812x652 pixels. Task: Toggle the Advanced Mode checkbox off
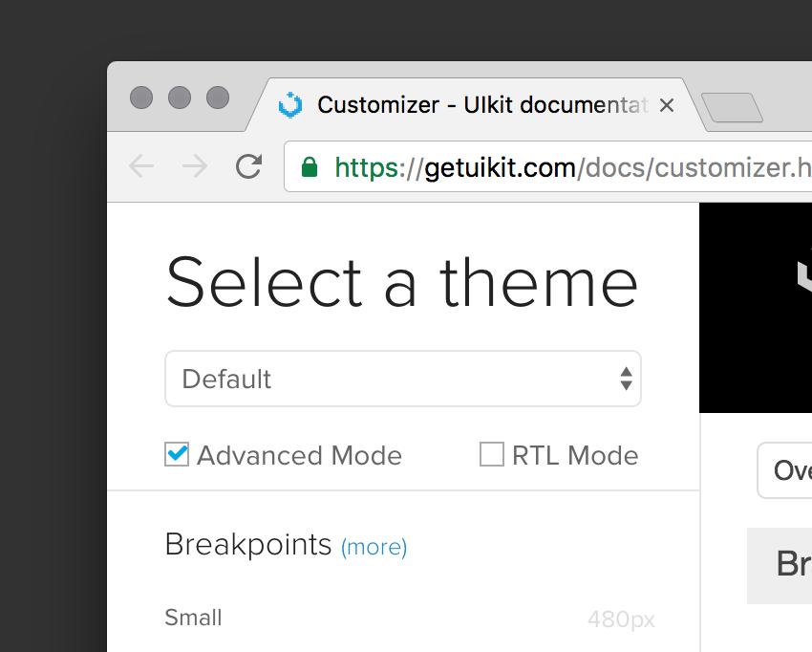tap(176, 454)
